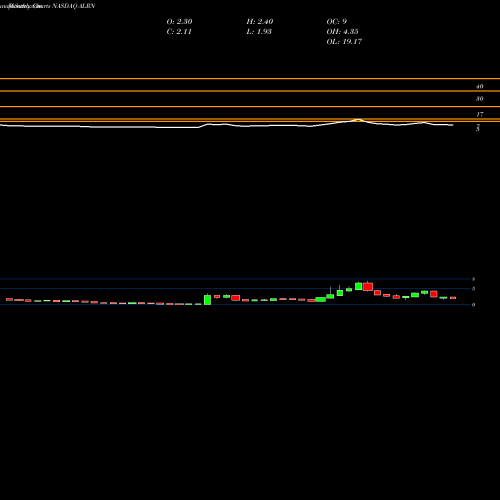Select the open value O: 2.30
This screenshot has width=500, height=500.
point(179,21)
